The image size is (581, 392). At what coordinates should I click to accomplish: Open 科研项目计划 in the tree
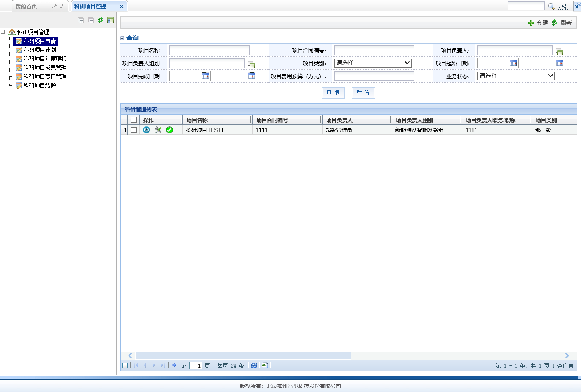40,50
